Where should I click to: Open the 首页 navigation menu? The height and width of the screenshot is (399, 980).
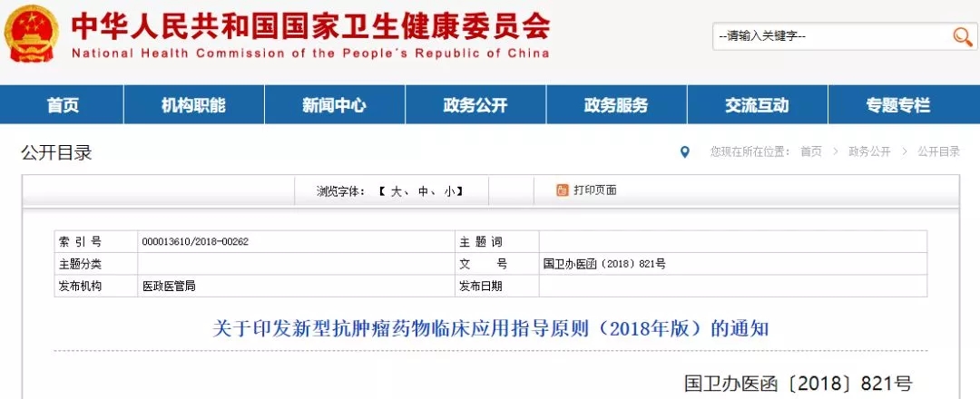click(x=63, y=105)
